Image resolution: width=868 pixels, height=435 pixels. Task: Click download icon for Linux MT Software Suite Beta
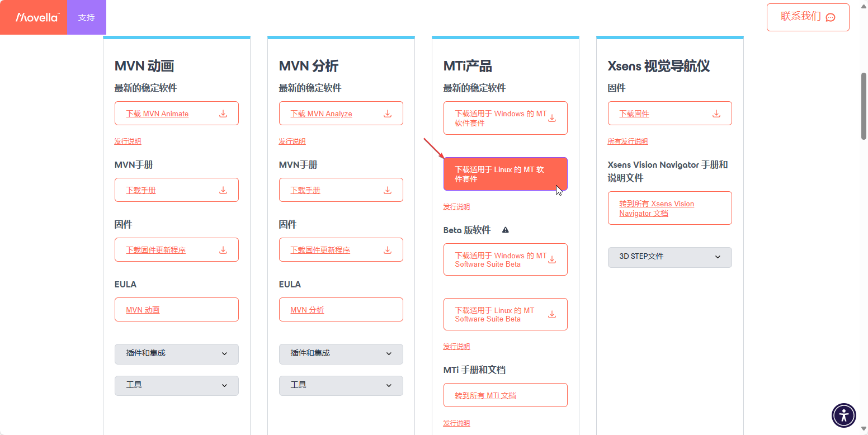point(552,314)
